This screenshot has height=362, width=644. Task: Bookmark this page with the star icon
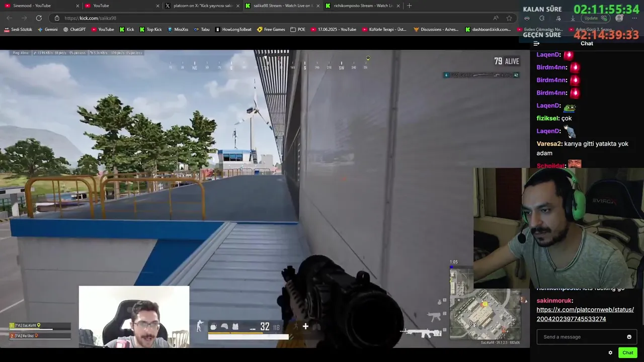coord(509,18)
